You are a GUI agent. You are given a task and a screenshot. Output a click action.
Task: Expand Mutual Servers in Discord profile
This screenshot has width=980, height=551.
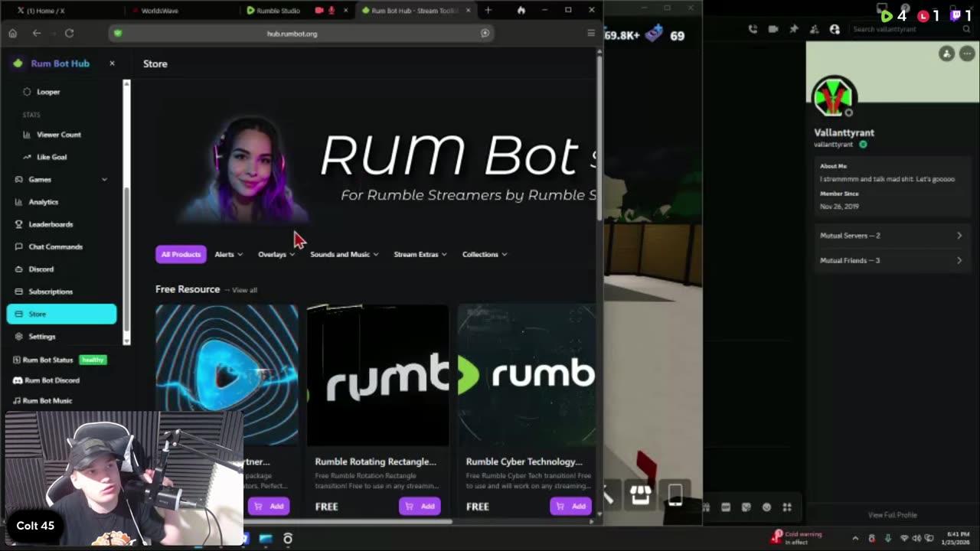click(891, 236)
